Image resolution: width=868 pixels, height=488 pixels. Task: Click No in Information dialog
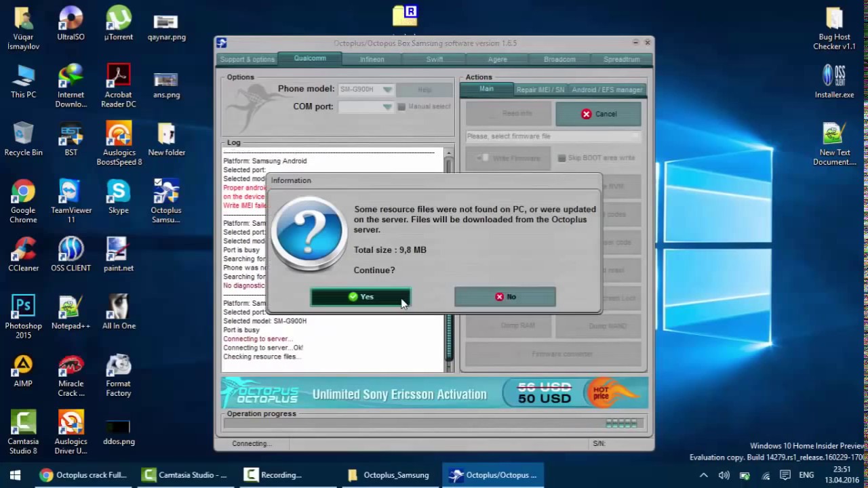click(505, 297)
